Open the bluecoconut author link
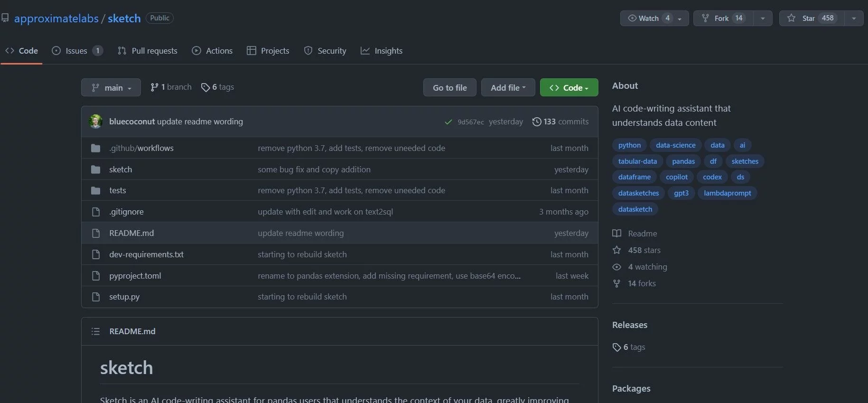Image resolution: width=868 pixels, height=403 pixels. coord(132,122)
